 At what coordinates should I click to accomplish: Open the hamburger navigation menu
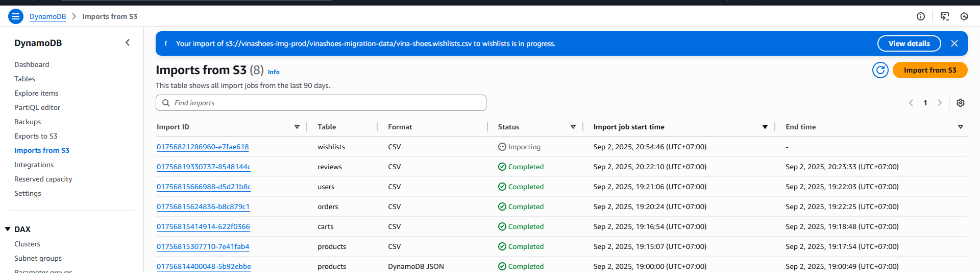(16, 16)
